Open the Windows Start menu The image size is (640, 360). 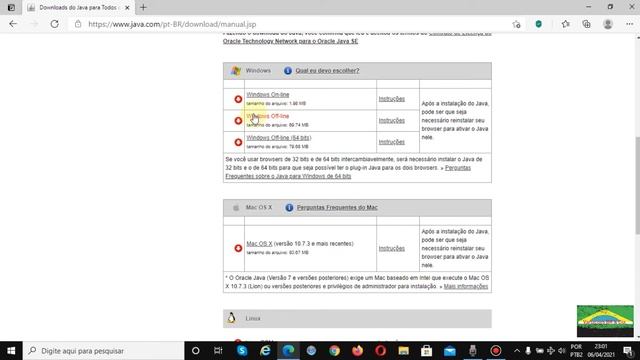[11, 351]
